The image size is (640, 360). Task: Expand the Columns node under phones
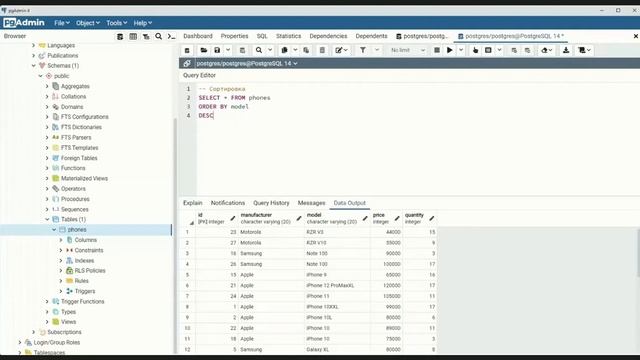pyautogui.click(x=61, y=240)
